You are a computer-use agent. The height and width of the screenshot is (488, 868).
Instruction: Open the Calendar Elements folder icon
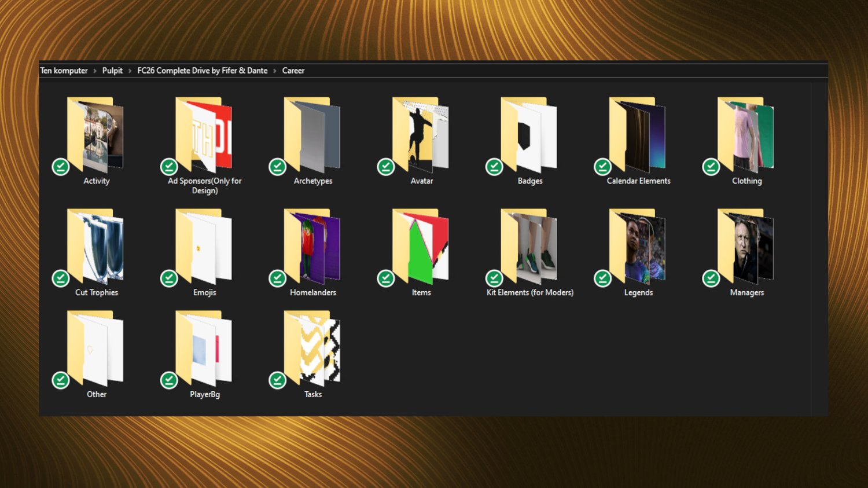(x=638, y=135)
